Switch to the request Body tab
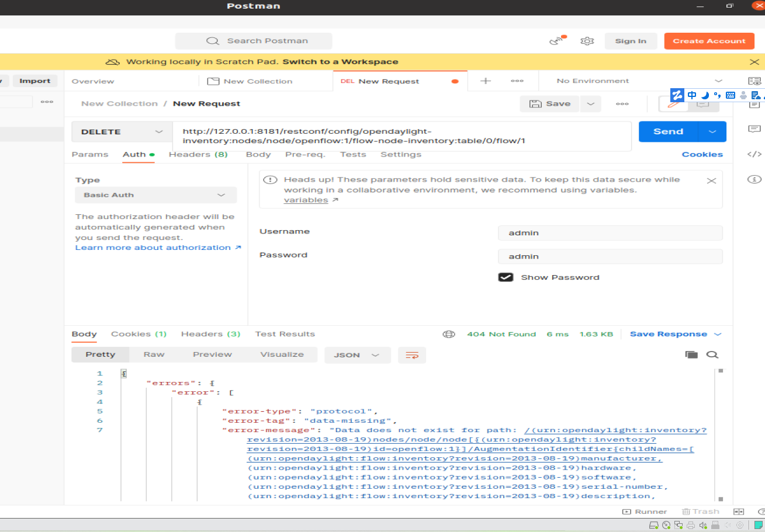This screenshot has width=765, height=532. [258, 155]
